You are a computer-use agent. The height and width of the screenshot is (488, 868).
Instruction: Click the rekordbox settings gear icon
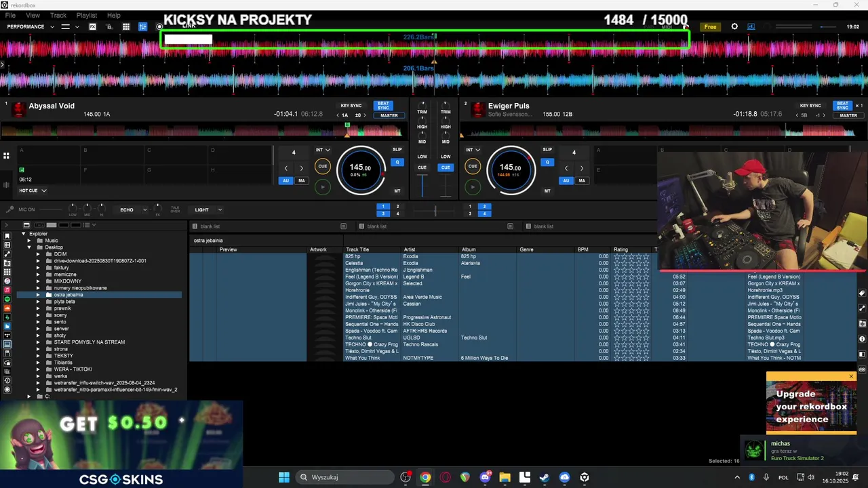click(734, 26)
